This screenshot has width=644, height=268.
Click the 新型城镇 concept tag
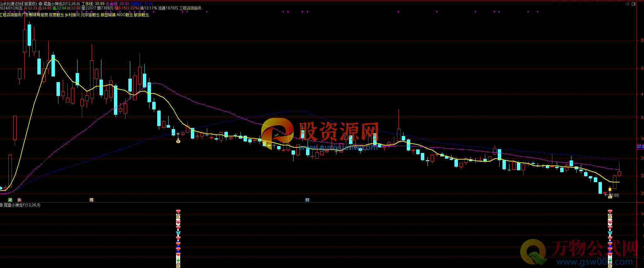(108, 15)
